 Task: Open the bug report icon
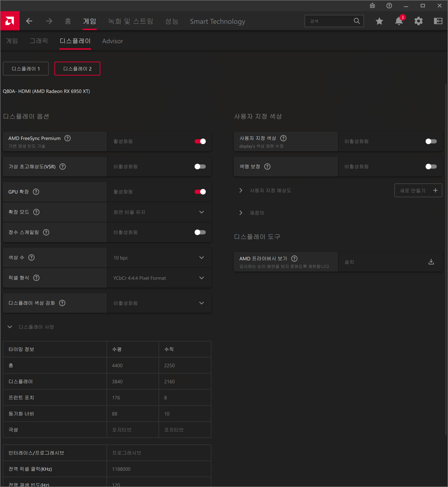pyautogui.click(x=372, y=6)
